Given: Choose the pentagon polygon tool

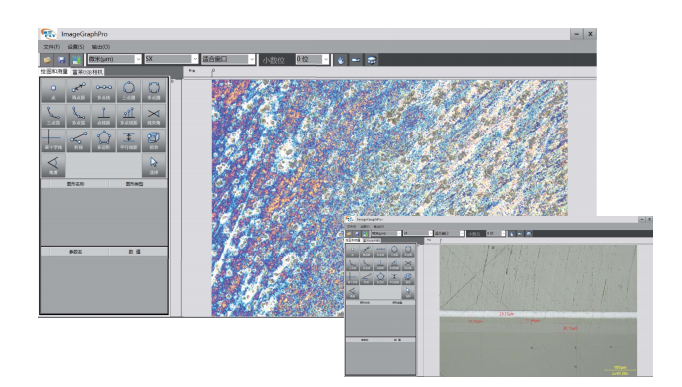Looking at the screenshot, I should (x=104, y=140).
